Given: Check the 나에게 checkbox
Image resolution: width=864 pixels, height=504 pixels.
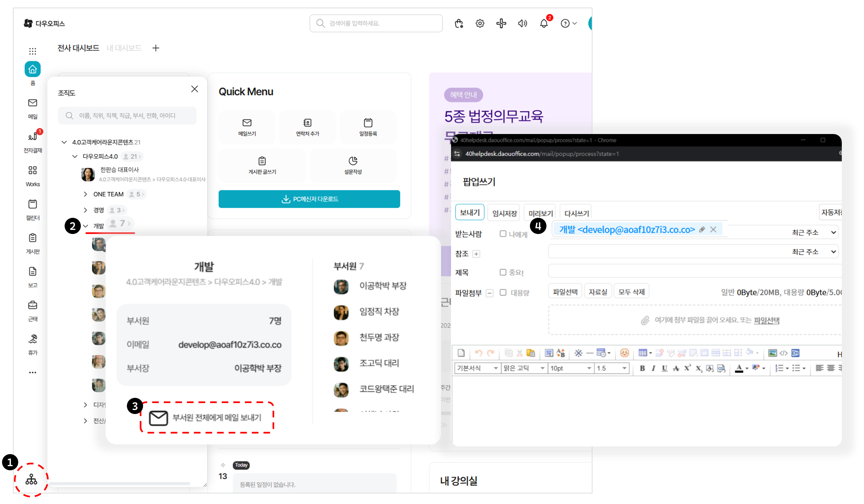Looking at the screenshot, I should tap(503, 234).
